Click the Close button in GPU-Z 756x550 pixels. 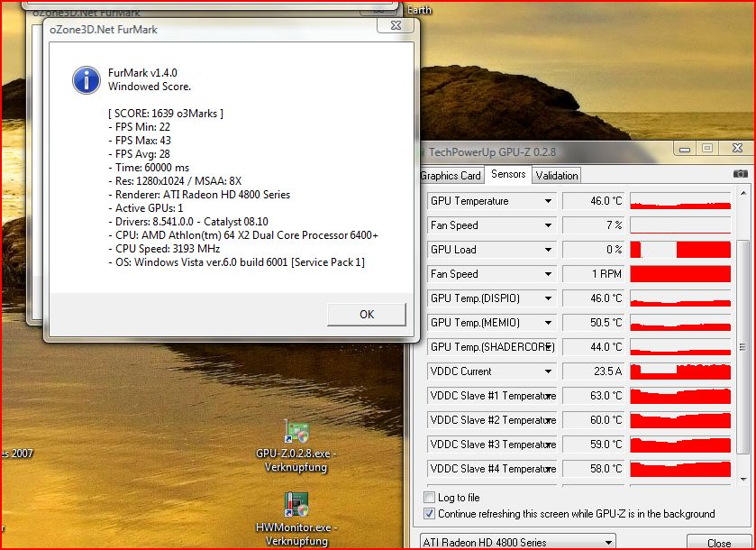(718, 543)
